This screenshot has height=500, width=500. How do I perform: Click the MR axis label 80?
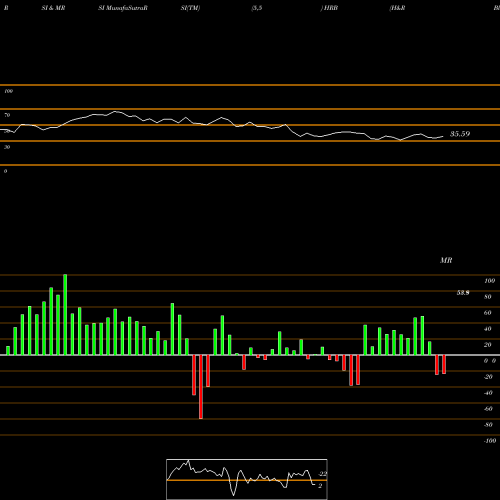[488, 297]
